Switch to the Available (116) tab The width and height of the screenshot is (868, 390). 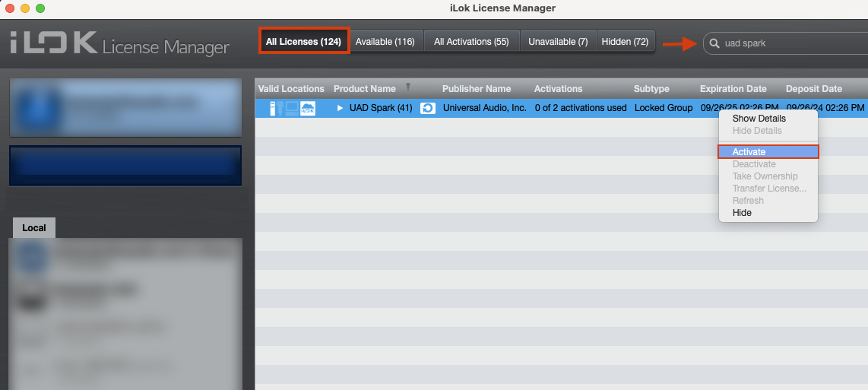coord(385,42)
